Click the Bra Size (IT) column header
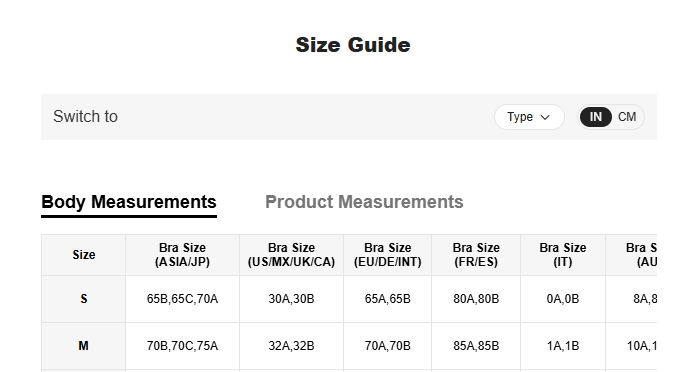Image resolution: width=687 pixels, height=372 pixels. pos(563,255)
